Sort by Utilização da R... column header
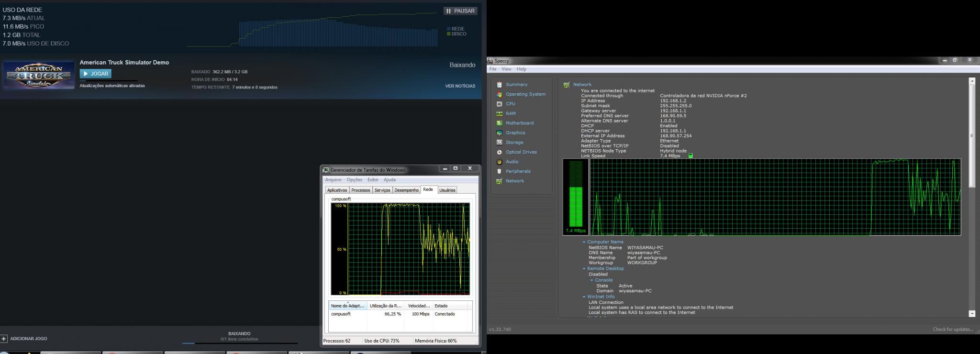980x354 pixels. 386,306
